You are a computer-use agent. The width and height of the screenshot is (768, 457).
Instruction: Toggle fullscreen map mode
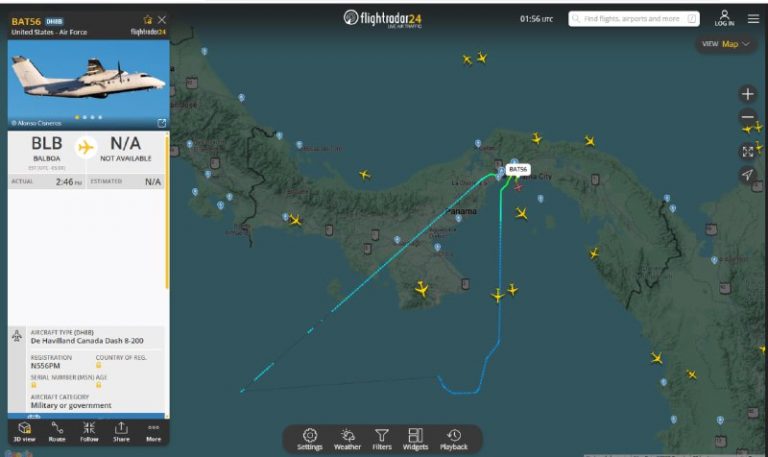pyautogui.click(x=747, y=151)
